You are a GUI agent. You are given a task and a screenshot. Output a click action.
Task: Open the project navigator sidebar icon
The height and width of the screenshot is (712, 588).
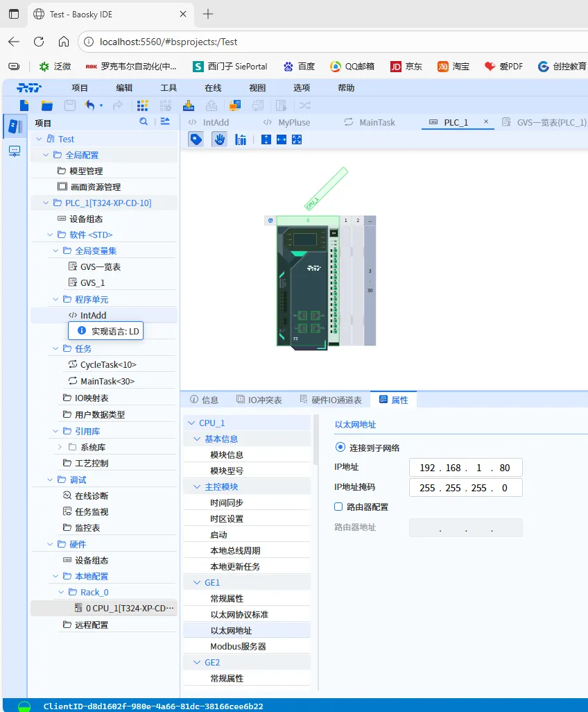tap(15, 126)
